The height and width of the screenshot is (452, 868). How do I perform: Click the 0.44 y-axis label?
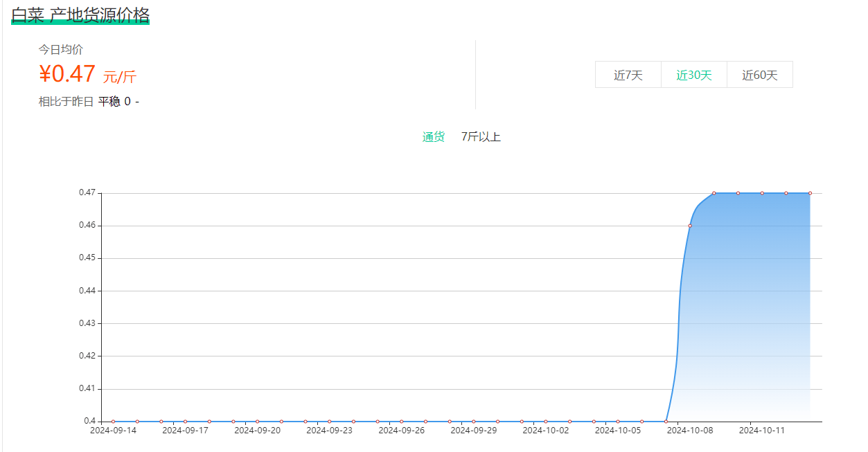coord(87,291)
